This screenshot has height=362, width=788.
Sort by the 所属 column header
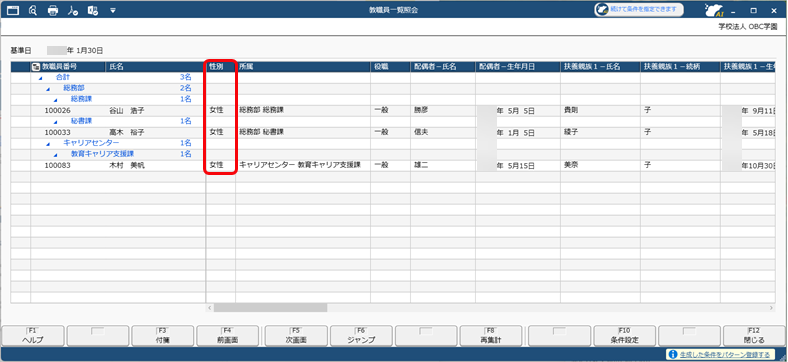pyautogui.click(x=303, y=66)
